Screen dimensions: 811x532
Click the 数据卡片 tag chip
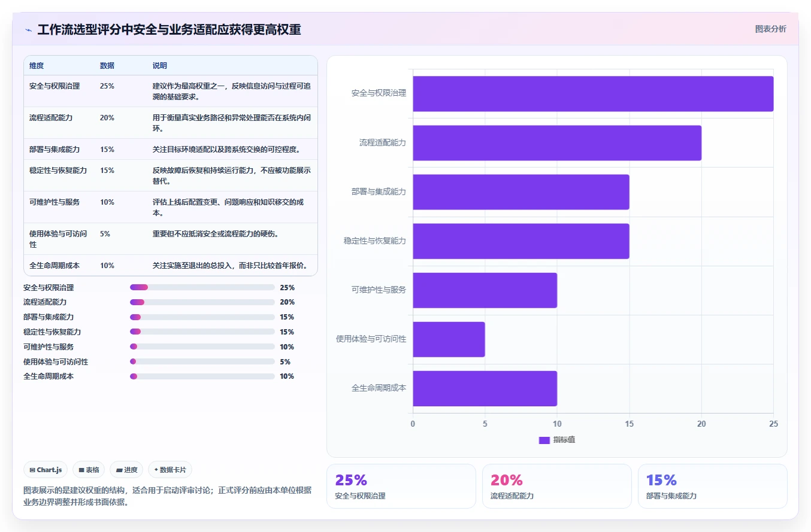170,470
